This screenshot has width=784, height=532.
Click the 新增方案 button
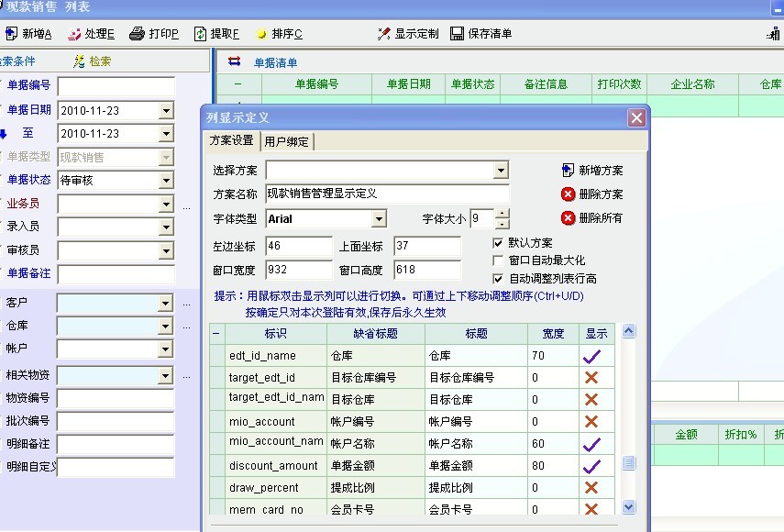[x=591, y=171]
